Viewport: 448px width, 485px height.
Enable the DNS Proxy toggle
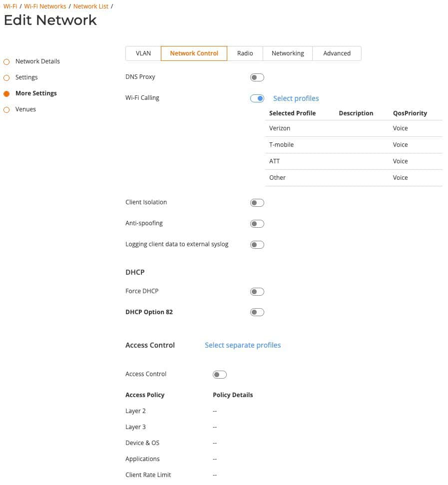click(x=257, y=77)
